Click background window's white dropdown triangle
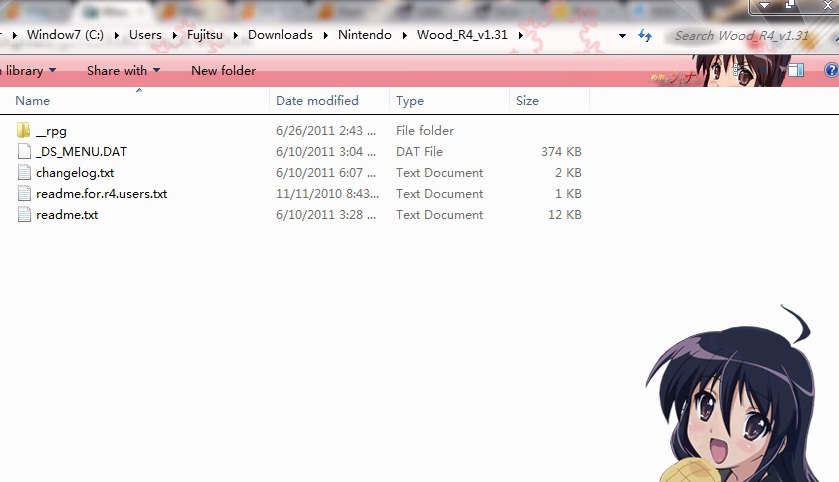 pos(765,5)
